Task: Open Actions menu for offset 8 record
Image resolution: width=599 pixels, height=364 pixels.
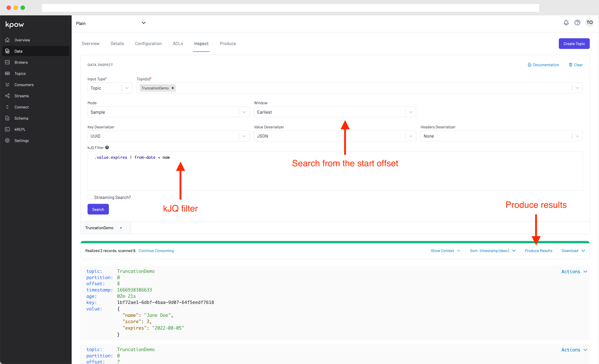Action: tap(574, 272)
